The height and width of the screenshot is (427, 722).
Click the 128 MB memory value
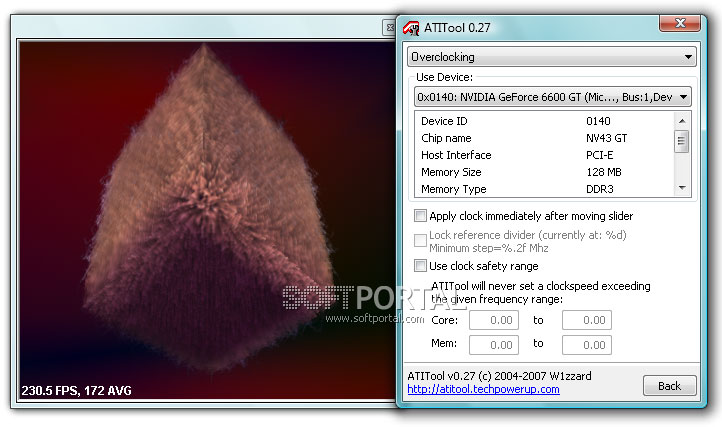pos(604,172)
